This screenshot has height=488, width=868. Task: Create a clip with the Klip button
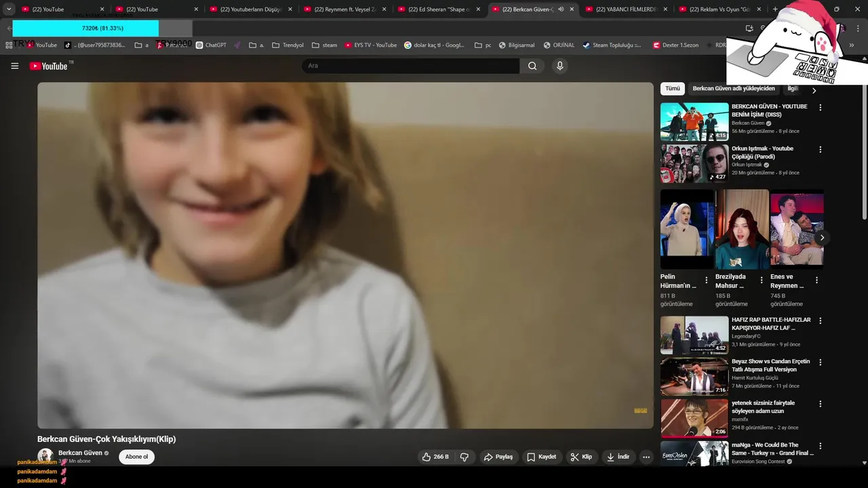point(581,457)
